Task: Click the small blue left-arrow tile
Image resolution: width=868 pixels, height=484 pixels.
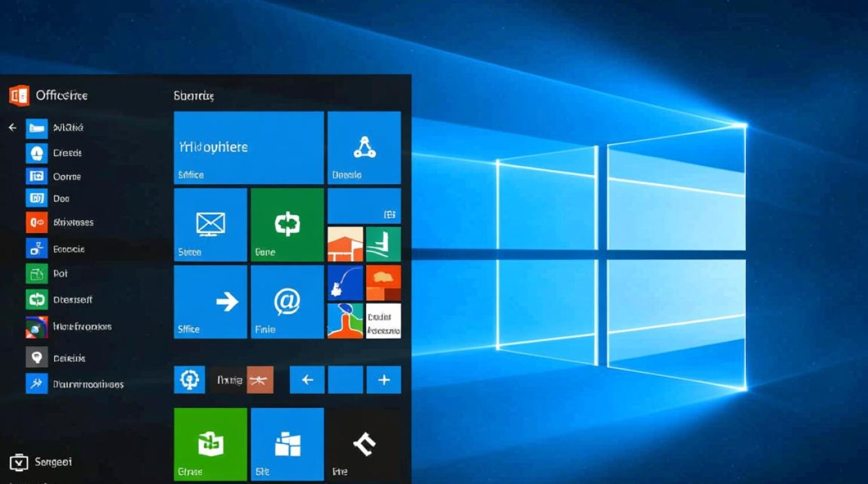Action: coord(307,379)
